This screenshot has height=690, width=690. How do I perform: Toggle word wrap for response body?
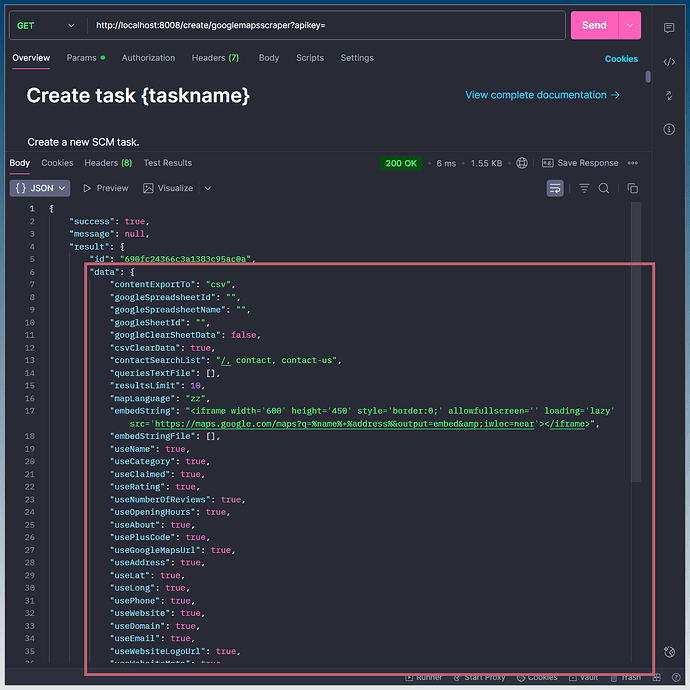point(555,188)
